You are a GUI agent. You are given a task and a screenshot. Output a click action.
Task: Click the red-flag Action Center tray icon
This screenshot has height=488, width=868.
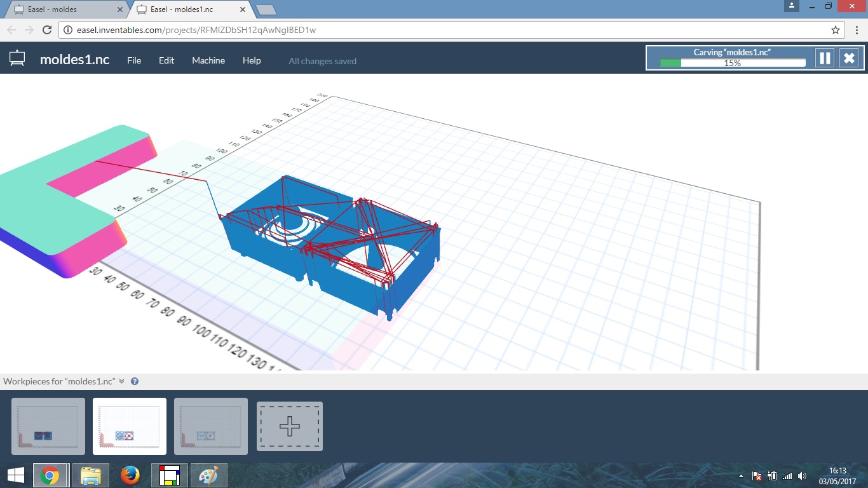757,476
